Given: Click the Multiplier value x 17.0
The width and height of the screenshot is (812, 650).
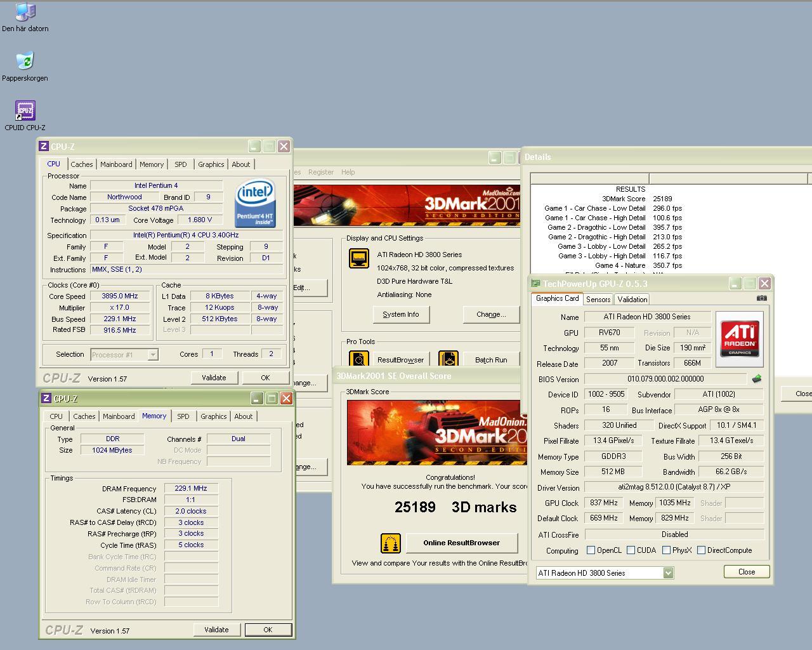Looking at the screenshot, I should click(119, 308).
